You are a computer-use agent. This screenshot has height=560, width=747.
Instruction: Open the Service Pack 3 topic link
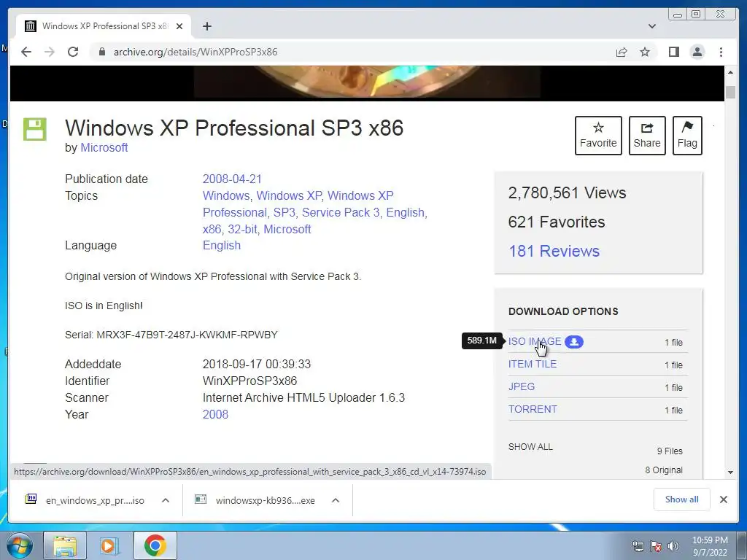click(341, 212)
